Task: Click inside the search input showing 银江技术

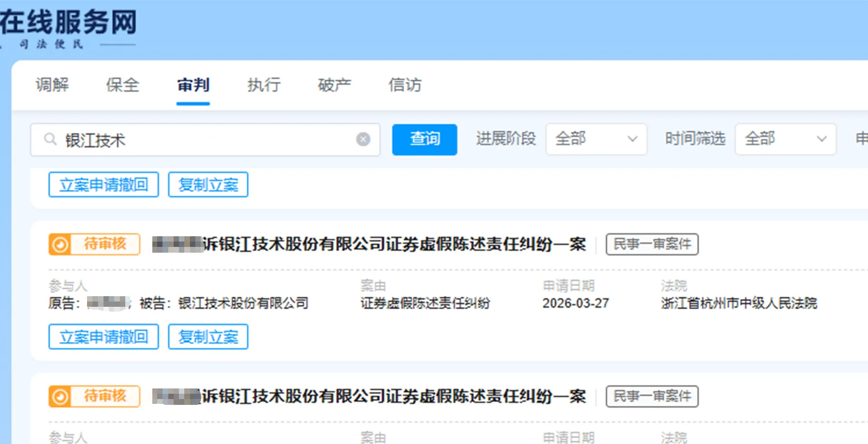Action: (193, 140)
